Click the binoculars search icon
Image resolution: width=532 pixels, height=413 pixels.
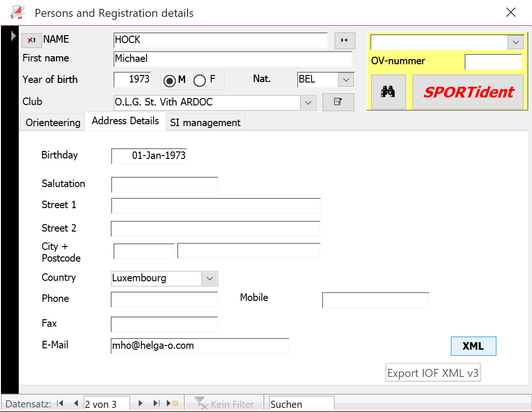pos(388,91)
